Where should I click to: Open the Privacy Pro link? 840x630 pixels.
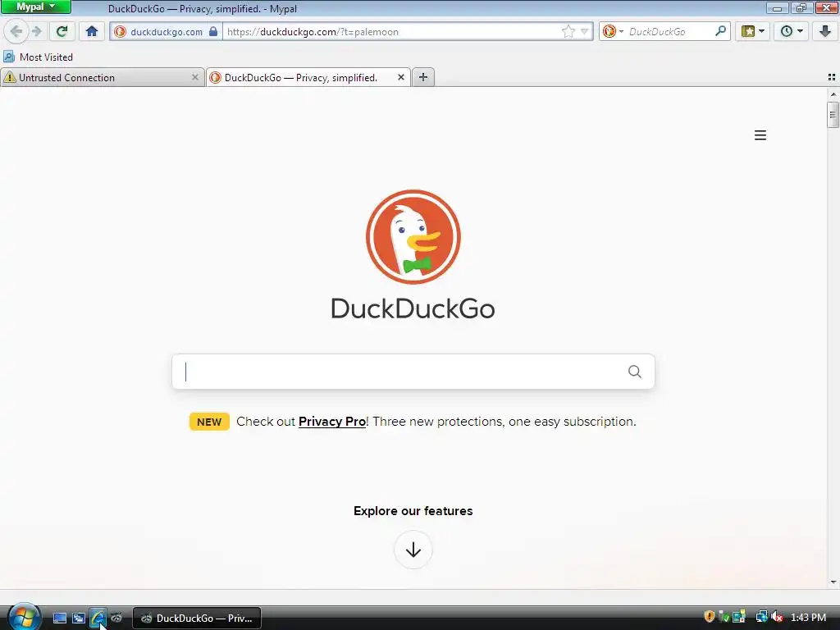(332, 422)
